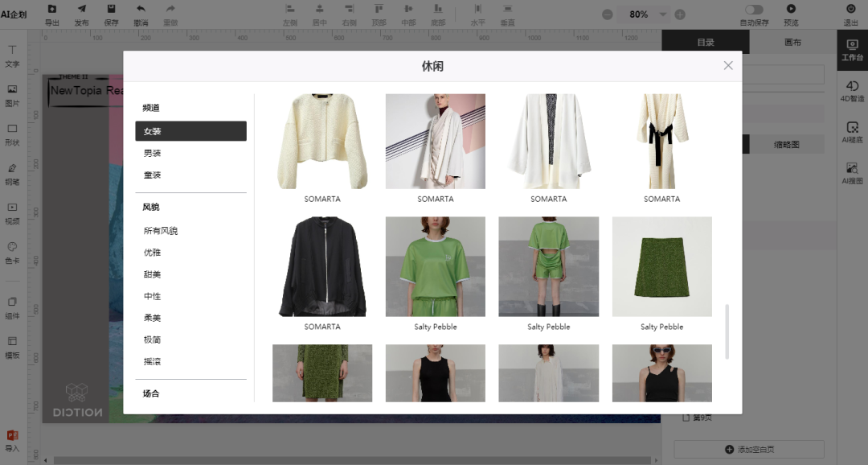This screenshot has height=465, width=868.
Task: Click the 保存 save icon
Action: 111,9
